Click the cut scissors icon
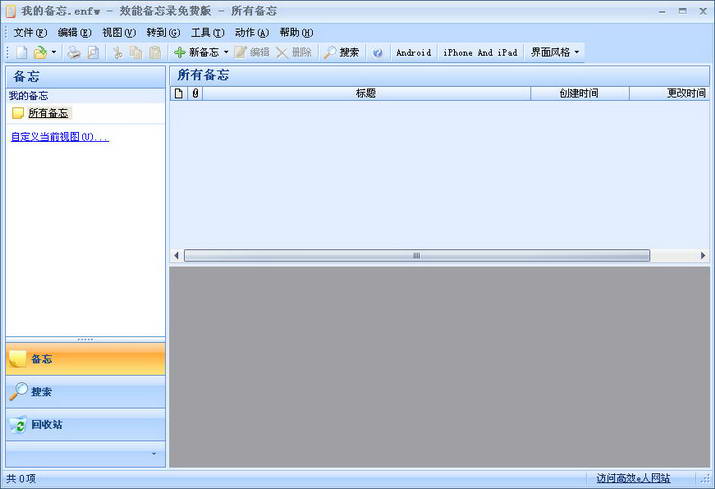The width and height of the screenshot is (715, 489). coord(118,52)
